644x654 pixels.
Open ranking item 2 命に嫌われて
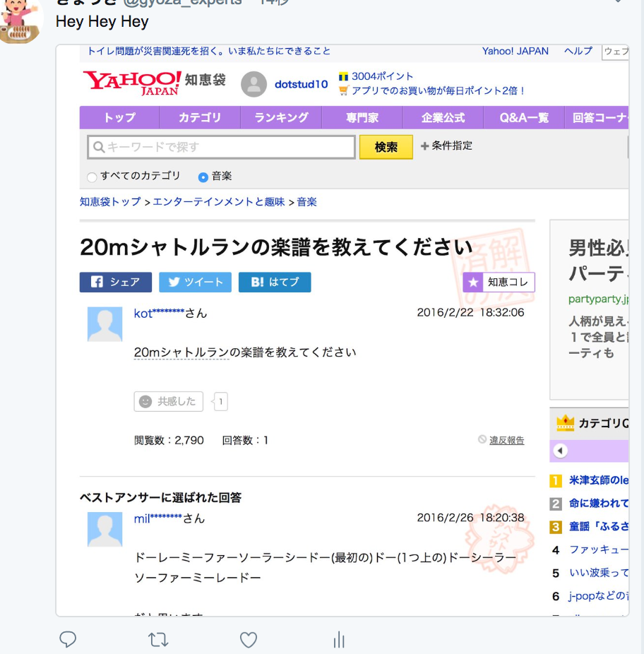pos(599,503)
